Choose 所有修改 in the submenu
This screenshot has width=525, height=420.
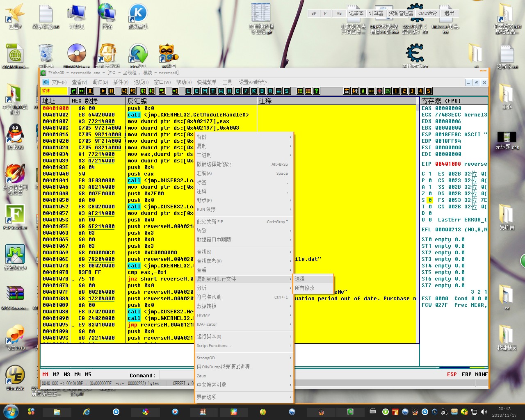pos(313,288)
